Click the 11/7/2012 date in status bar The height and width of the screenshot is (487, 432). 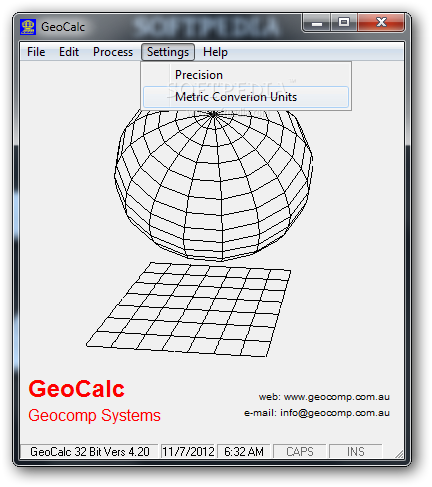(188, 452)
